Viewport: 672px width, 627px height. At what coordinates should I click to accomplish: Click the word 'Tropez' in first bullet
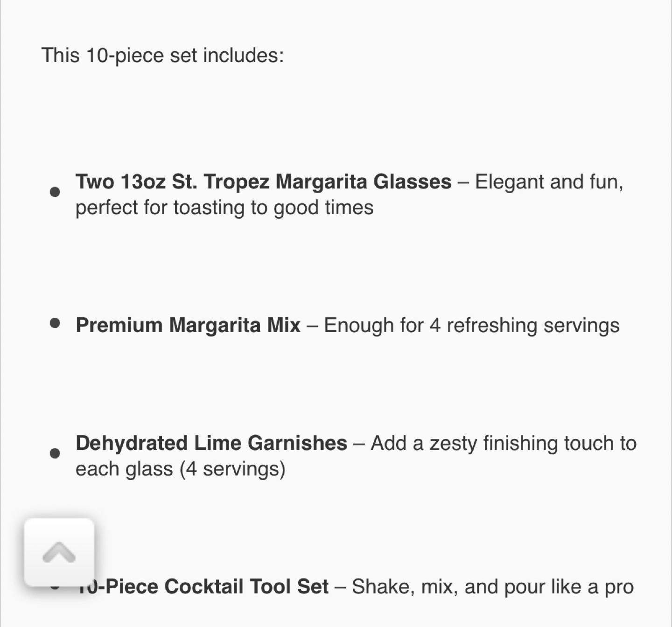coord(237,182)
